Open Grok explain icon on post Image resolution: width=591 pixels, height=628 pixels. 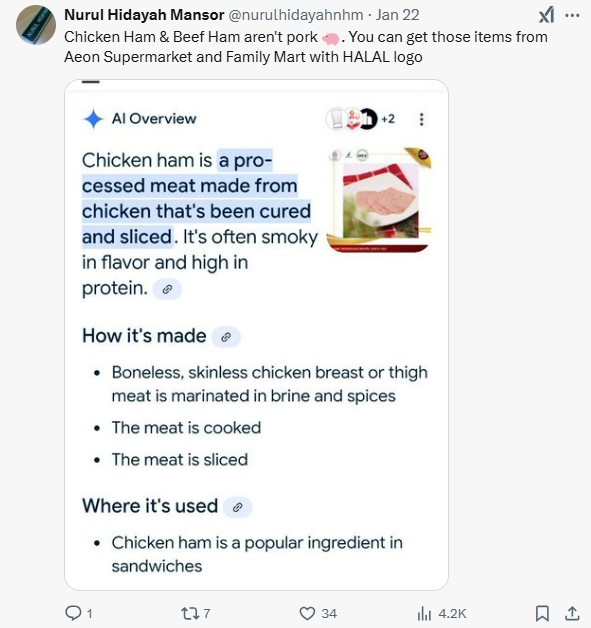click(547, 15)
